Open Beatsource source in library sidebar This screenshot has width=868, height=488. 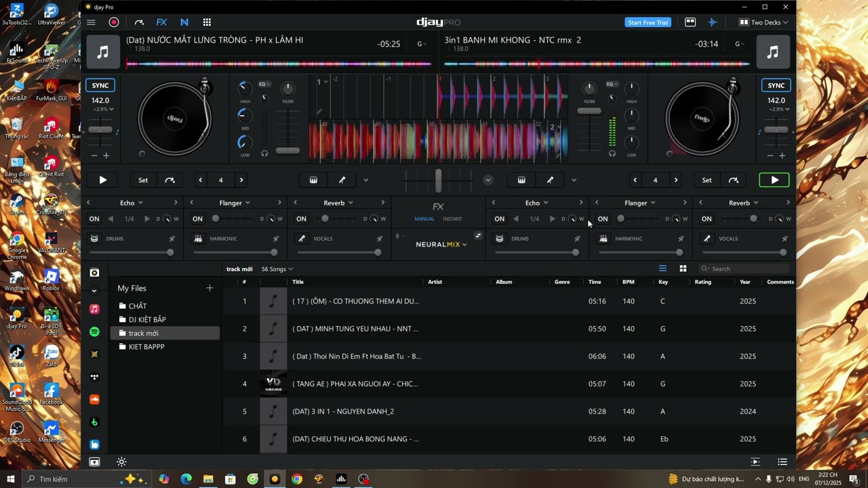pos(94,445)
